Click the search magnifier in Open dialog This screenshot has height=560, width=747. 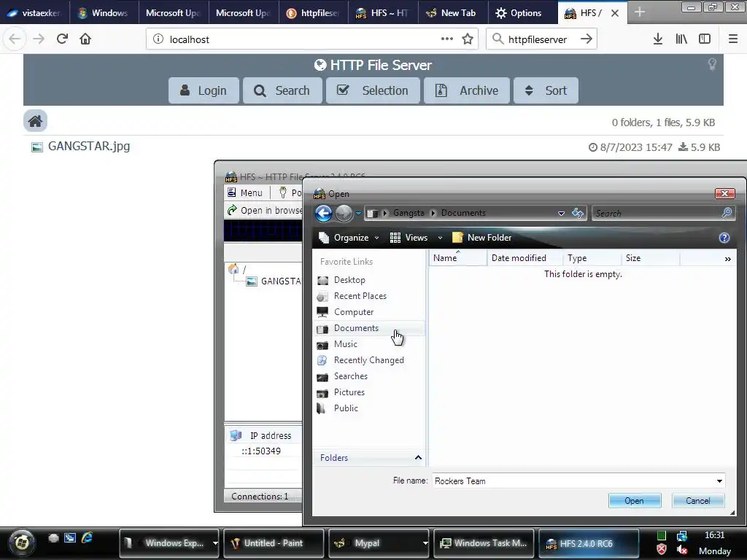727,213
